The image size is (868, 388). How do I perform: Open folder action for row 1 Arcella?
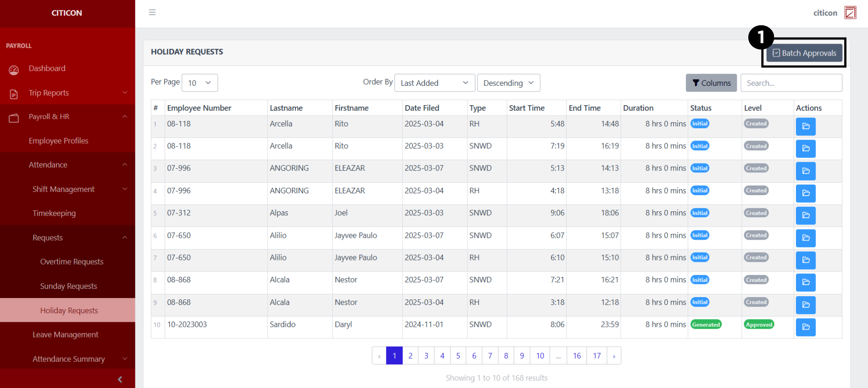click(x=805, y=126)
